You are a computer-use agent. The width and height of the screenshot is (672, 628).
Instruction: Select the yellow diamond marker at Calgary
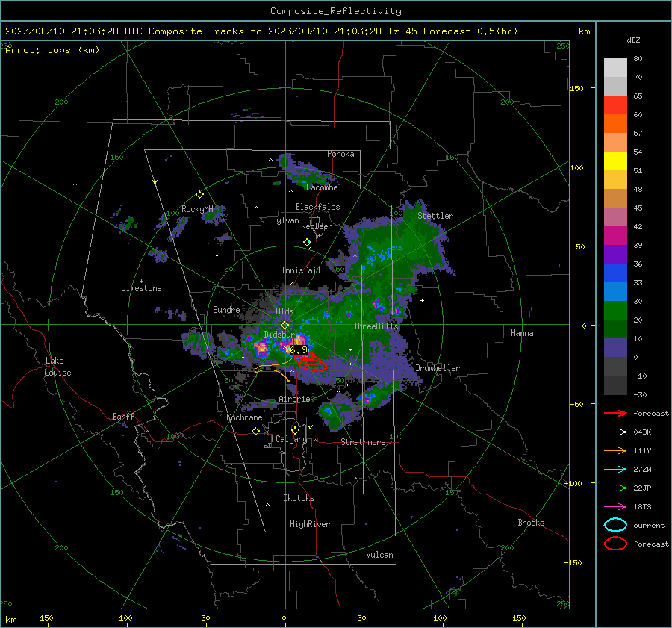click(295, 430)
